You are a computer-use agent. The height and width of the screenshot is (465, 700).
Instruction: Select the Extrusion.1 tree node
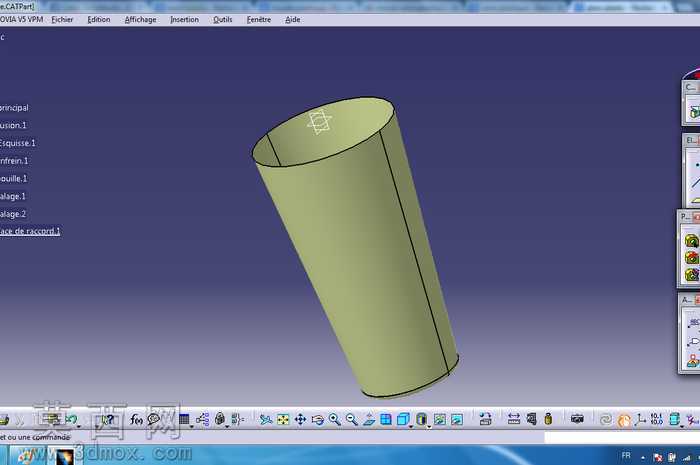pyautogui.click(x=13, y=125)
